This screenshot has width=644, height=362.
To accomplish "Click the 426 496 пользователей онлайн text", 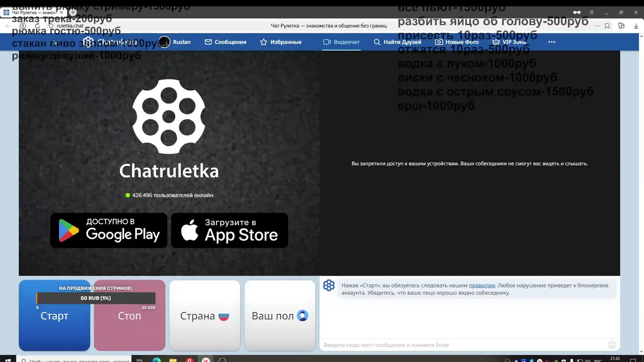I will [173, 195].
